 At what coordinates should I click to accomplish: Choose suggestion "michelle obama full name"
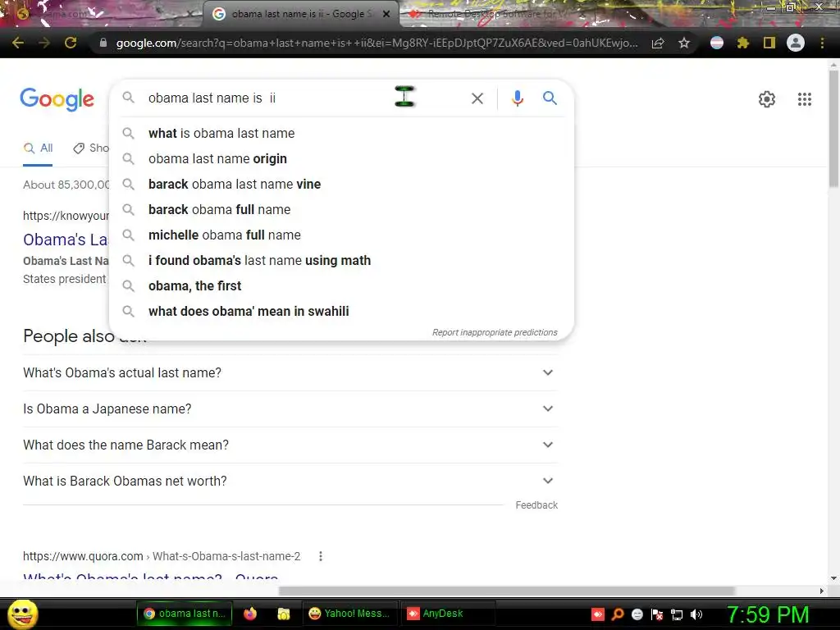coord(341,235)
